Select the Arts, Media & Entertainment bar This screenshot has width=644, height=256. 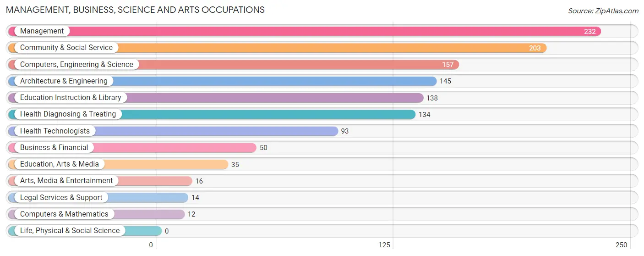tap(100, 181)
